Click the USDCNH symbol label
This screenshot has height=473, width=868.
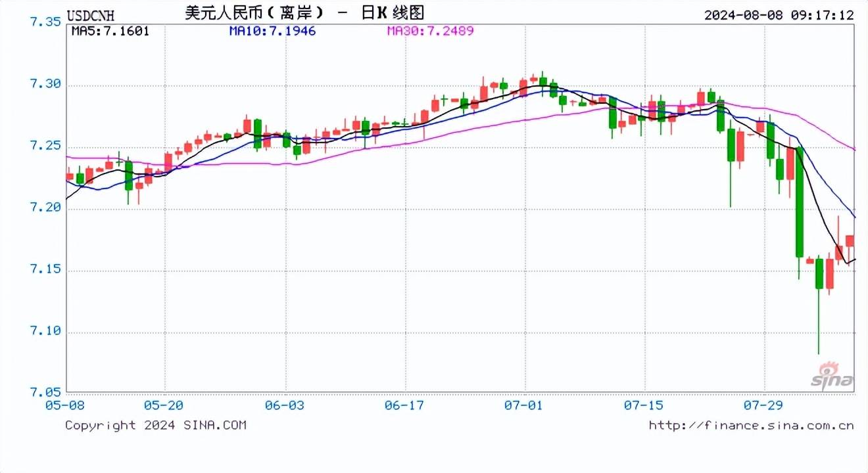tap(91, 16)
